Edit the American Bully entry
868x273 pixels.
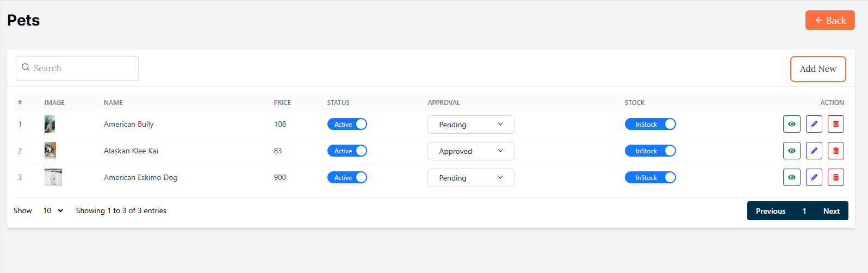(814, 124)
